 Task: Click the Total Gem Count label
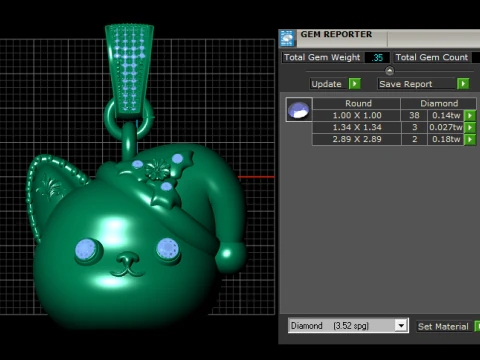pos(432,57)
